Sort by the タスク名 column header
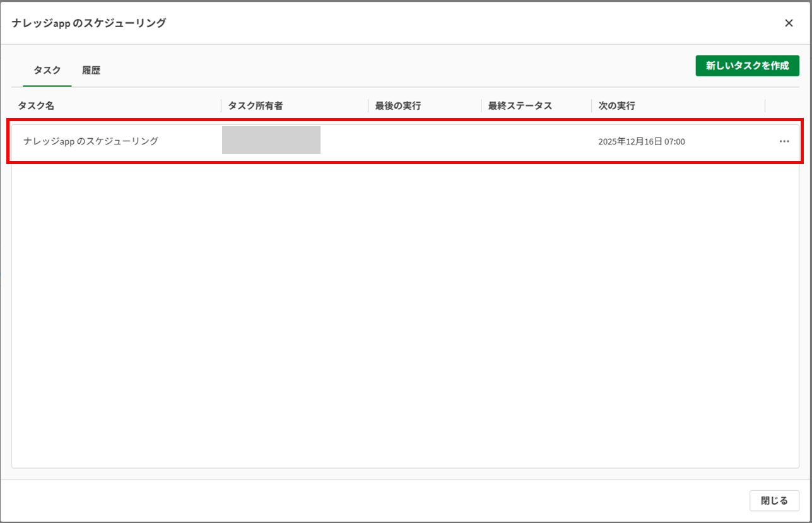This screenshot has width=812, height=523. click(36, 106)
